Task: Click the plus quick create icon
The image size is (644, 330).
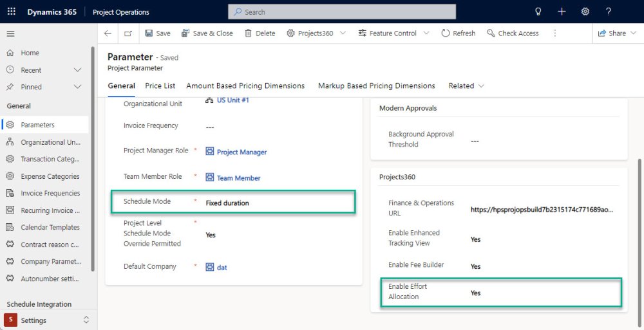Action: tap(562, 12)
